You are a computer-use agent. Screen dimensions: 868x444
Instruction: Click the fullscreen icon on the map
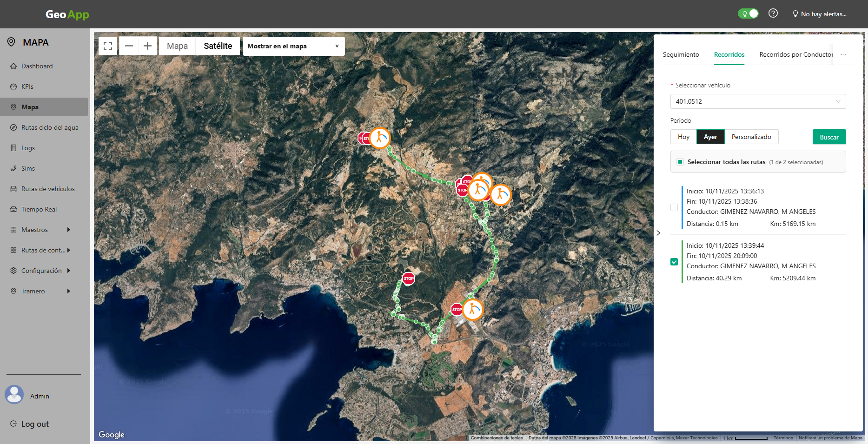tap(107, 46)
